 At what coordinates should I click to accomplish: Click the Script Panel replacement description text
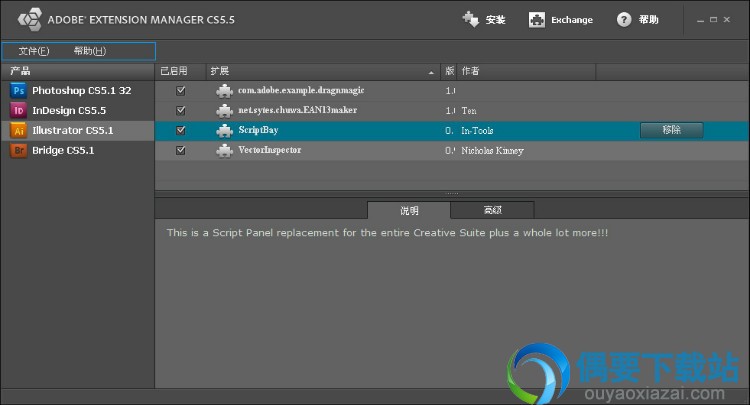pyautogui.click(x=387, y=233)
